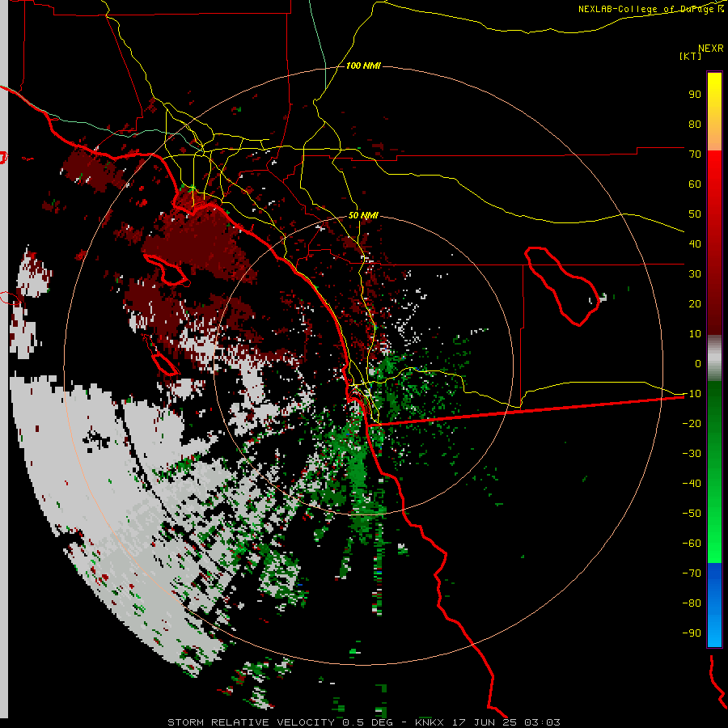Click the 30 value on velocity scale
This screenshot has width=728, height=728.
pyautogui.click(x=695, y=274)
